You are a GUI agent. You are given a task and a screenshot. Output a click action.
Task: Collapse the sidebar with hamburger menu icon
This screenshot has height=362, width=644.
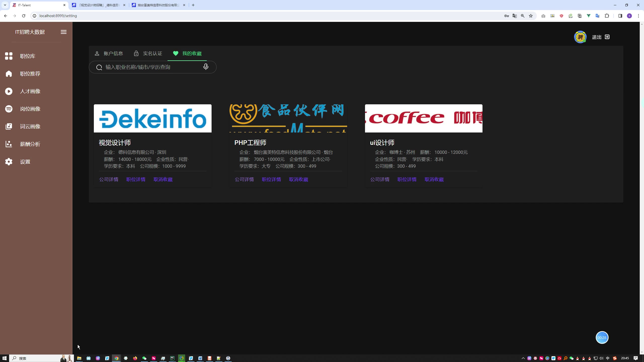[x=64, y=32]
